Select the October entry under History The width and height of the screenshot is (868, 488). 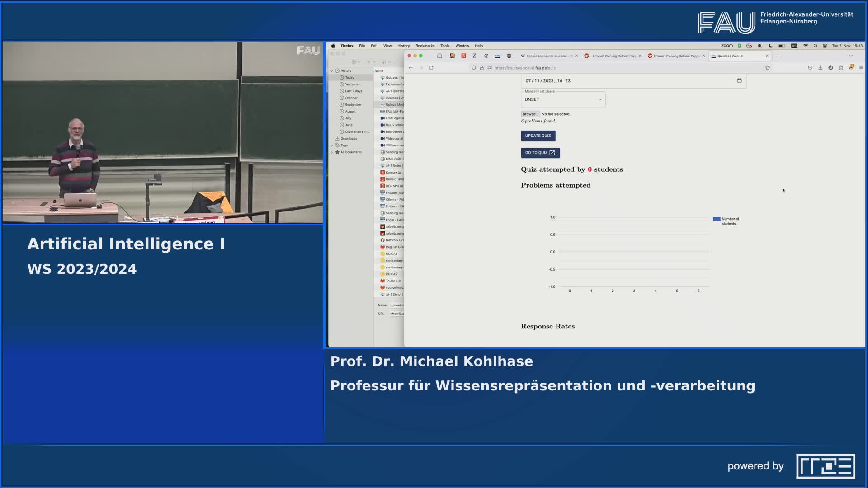[351, 98]
